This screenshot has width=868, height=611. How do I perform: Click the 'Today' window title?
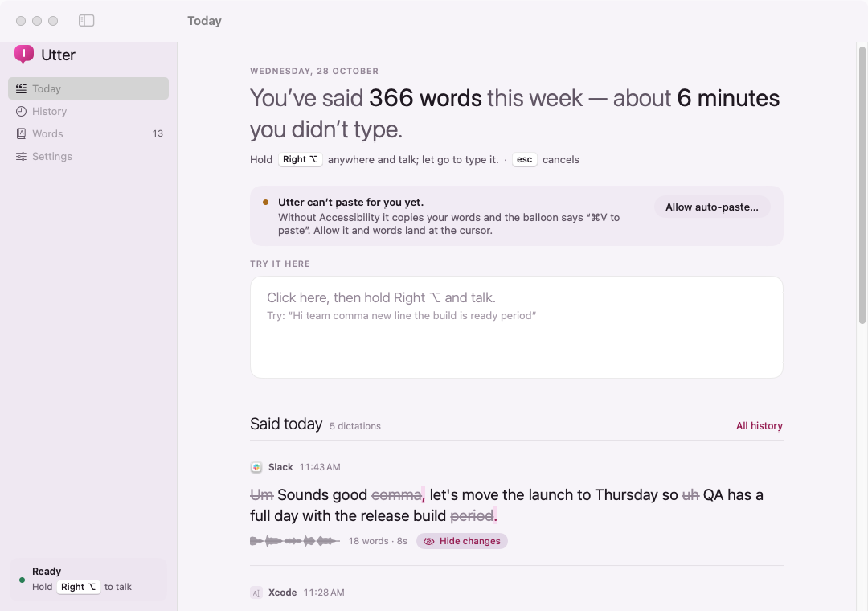pos(204,20)
